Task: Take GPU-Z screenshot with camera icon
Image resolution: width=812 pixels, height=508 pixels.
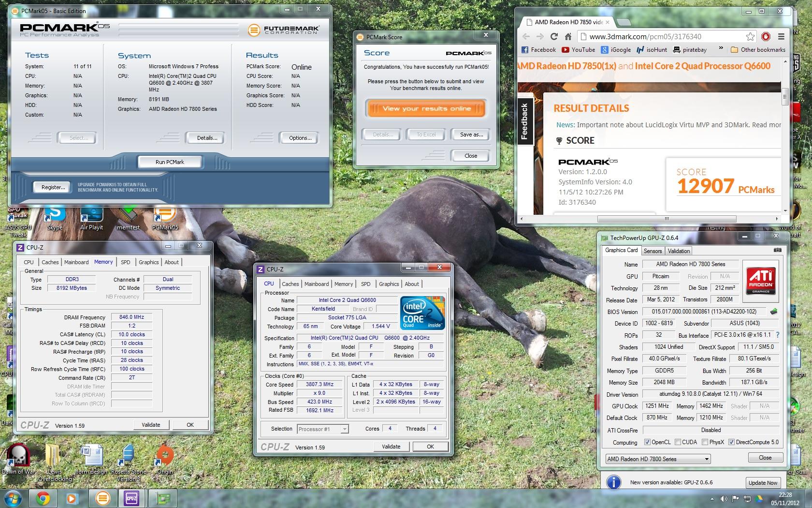Action: [777, 250]
